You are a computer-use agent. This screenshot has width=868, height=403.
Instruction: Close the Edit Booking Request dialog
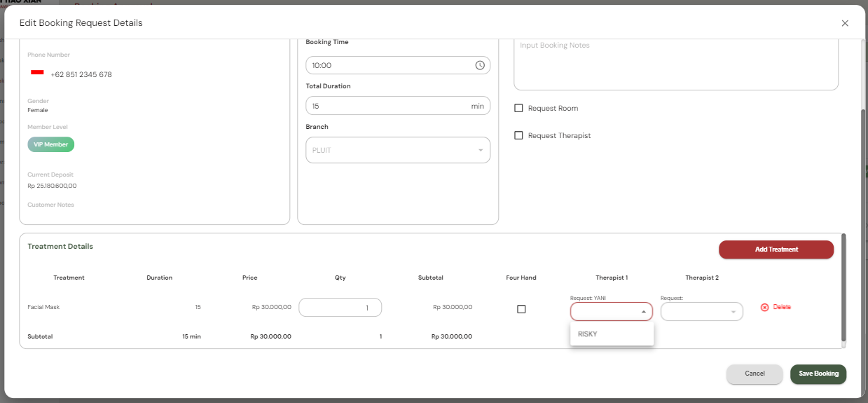(845, 23)
